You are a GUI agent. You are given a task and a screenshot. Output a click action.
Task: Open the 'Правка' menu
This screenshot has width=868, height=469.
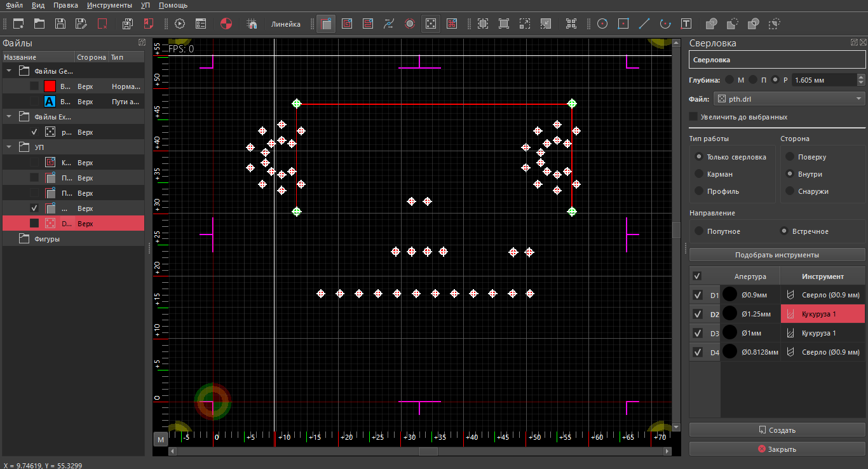(66, 5)
